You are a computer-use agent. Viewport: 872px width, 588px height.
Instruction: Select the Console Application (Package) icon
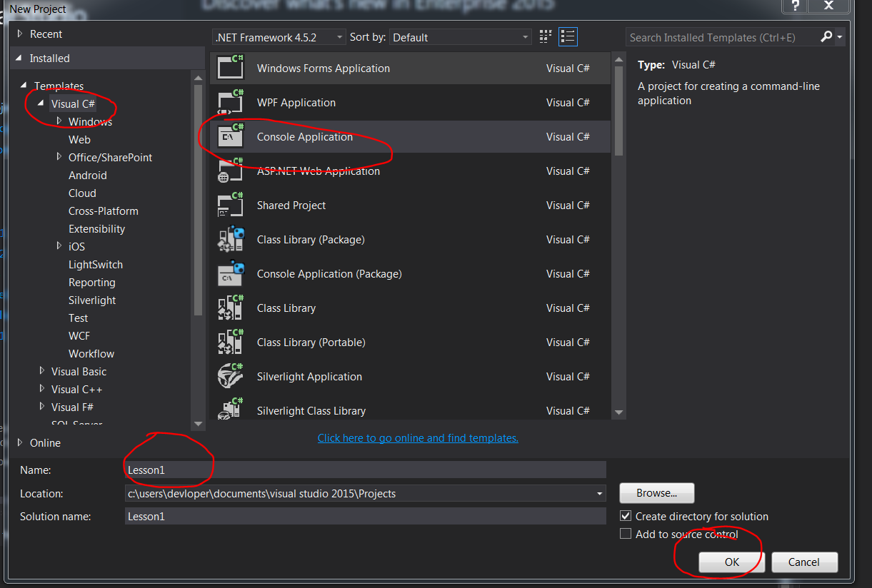click(x=231, y=273)
